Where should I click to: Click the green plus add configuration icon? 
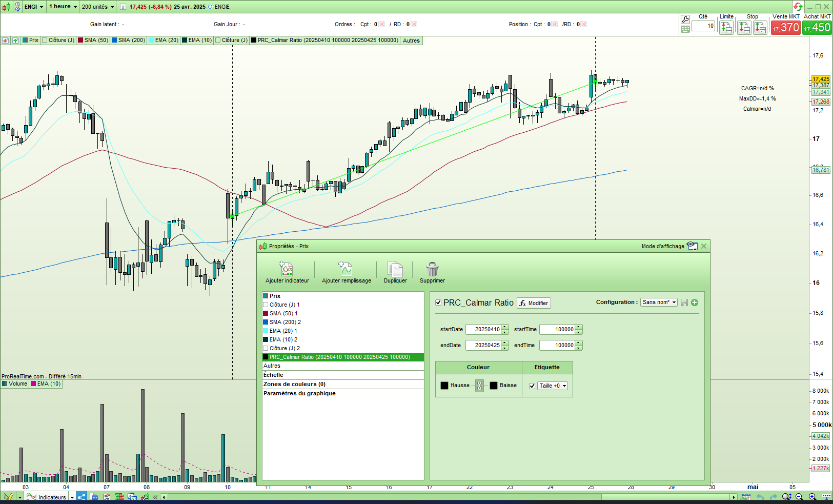coord(695,303)
